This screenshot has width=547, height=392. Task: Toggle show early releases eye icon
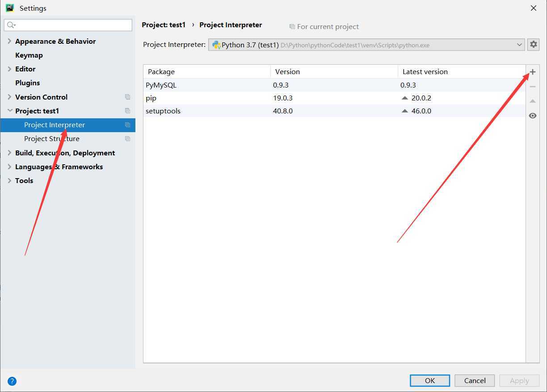tap(533, 116)
